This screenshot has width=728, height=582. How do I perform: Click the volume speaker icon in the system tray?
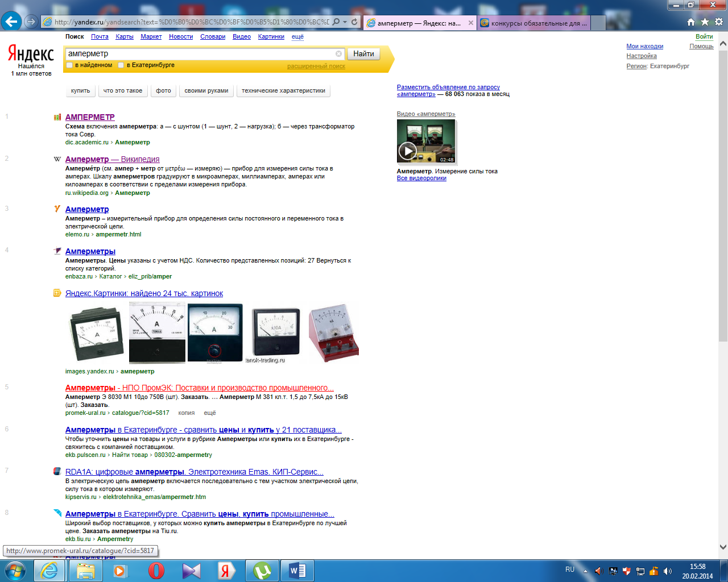tap(668, 571)
